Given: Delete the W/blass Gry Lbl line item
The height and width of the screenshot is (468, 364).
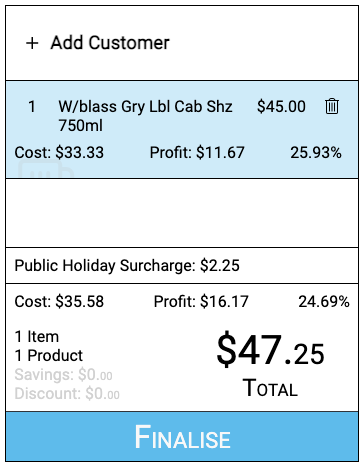Looking at the screenshot, I should 332,106.
